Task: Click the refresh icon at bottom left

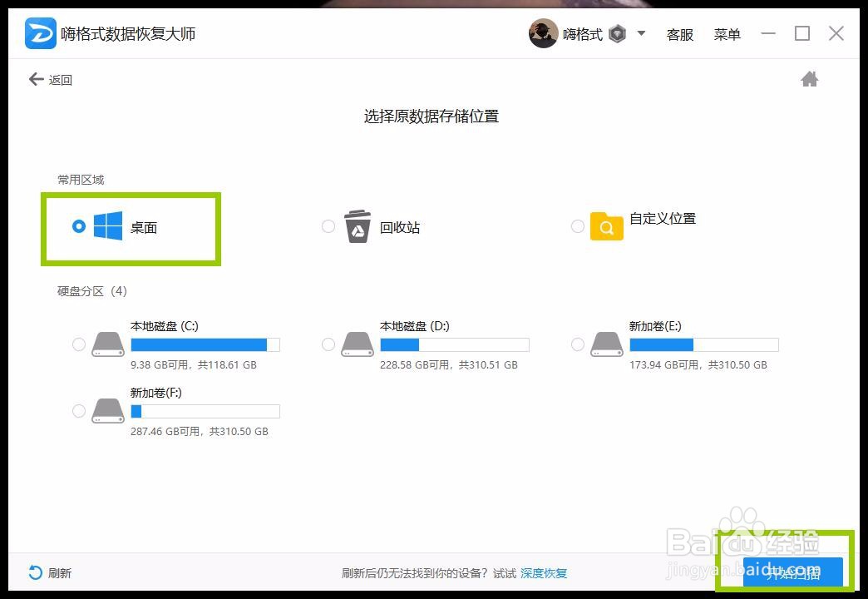Action: click(x=33, y=572)
